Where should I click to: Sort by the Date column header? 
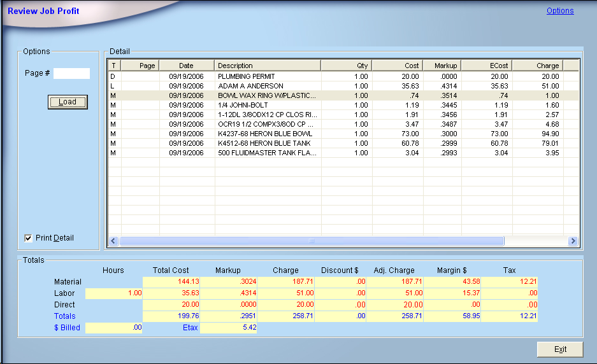[186, 66]
